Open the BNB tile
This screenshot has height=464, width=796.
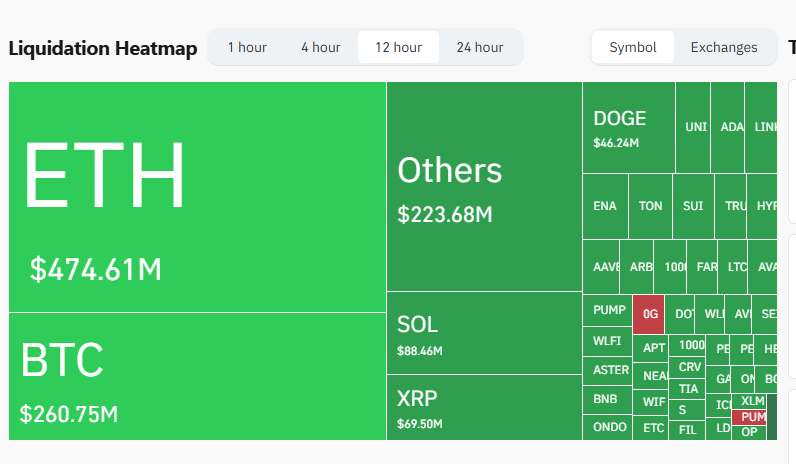point(608,400)
